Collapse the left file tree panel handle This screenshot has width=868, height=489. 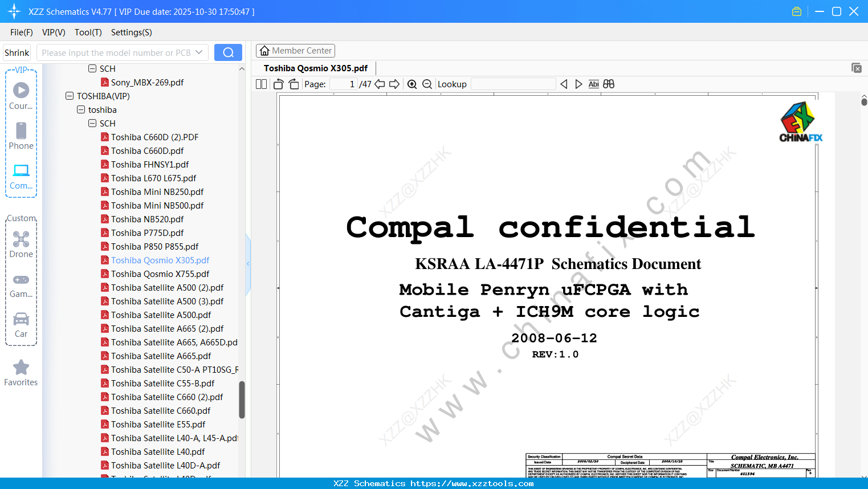point(248,264)
